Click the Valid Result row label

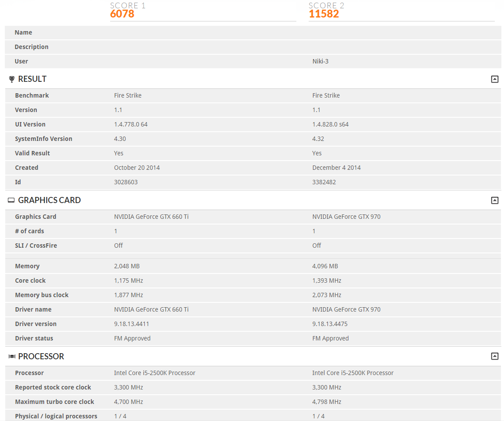click(32, 153)
